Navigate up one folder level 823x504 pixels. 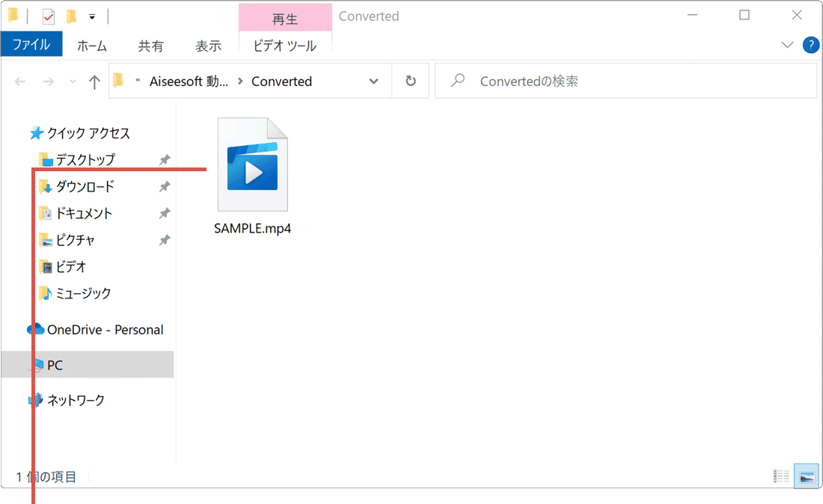[94, 81]
